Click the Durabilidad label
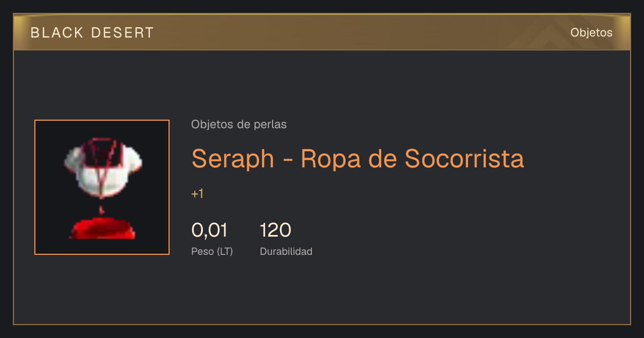Viewport: 644px width, 338px height. coord(286,251)
